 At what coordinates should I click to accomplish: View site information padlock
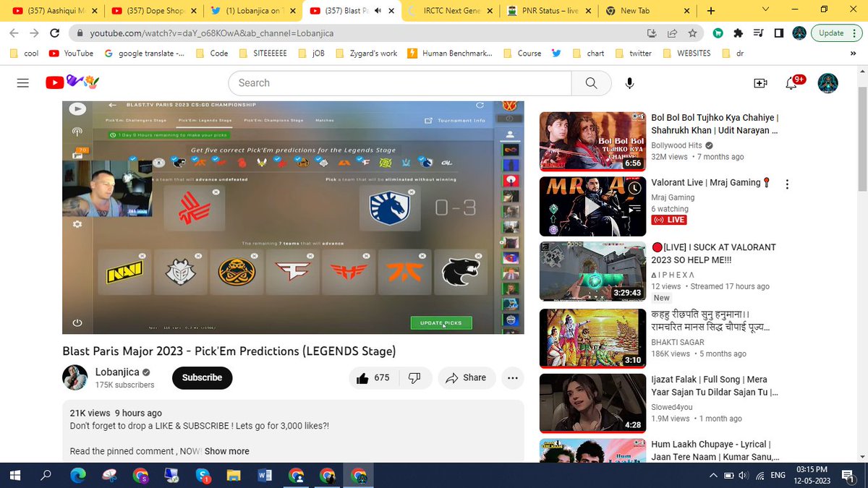tap(80, 33)
